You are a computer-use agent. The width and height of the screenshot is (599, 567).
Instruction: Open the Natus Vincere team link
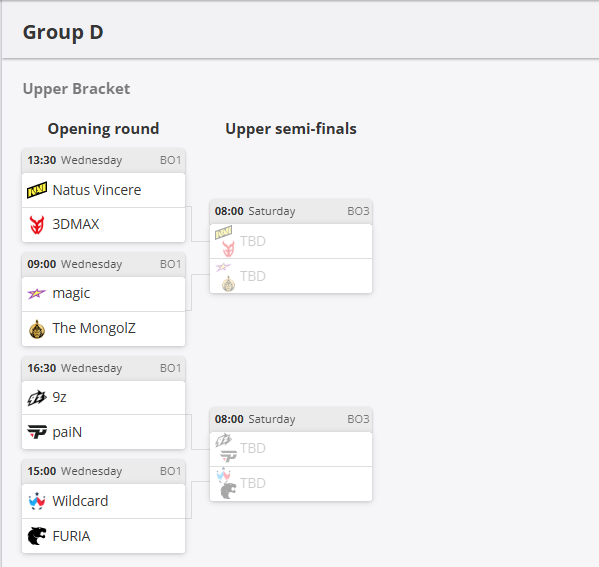97,190
